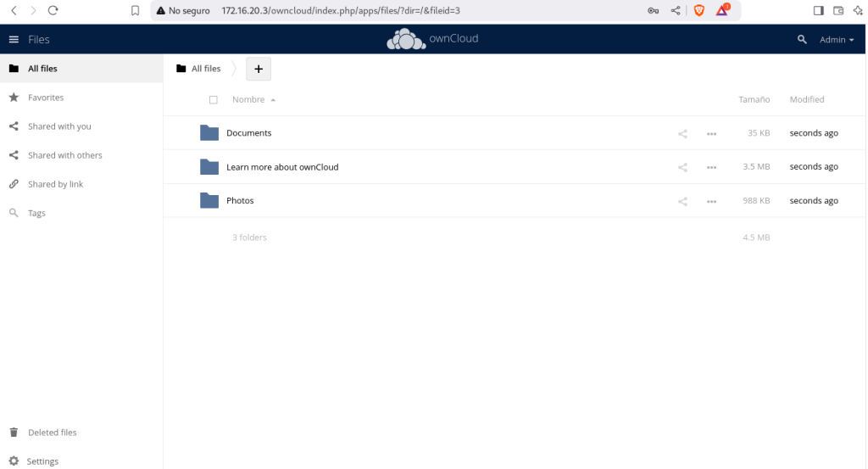Sort by Tamaño column header
Viewport: 868px width, 469px height.
(754, 100)
